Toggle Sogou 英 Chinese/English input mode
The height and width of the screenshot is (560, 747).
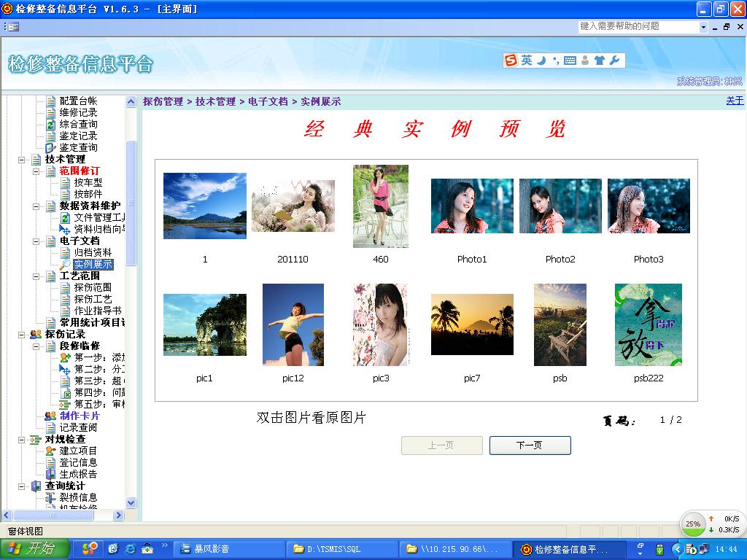[526, 61]
